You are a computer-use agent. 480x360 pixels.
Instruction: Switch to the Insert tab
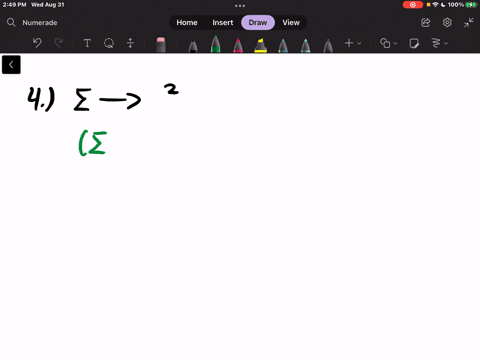[x=223, y=23]
